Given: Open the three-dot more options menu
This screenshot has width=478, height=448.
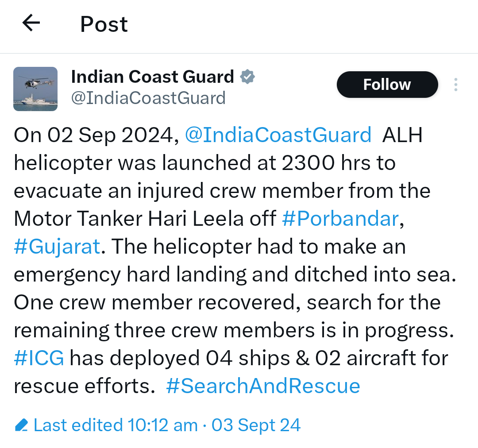Looking at the screenshot, I should point(456,85).
